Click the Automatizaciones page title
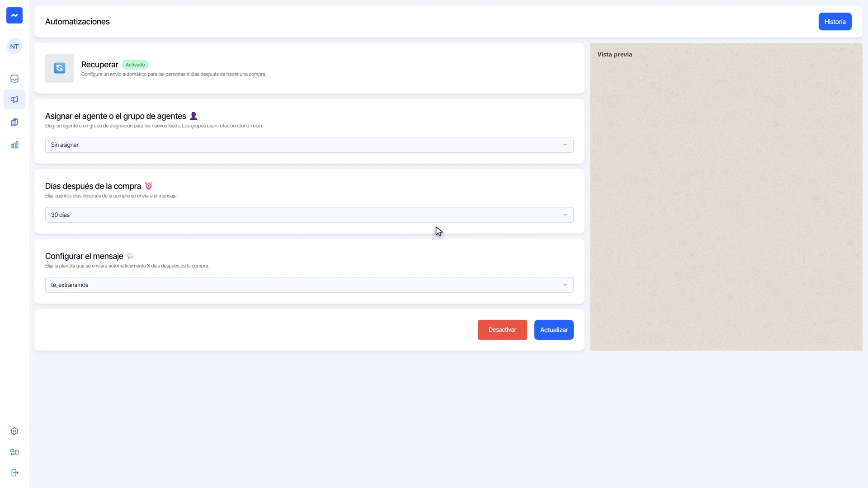Screen dimensions: 868x488 (x=77, y=22)
